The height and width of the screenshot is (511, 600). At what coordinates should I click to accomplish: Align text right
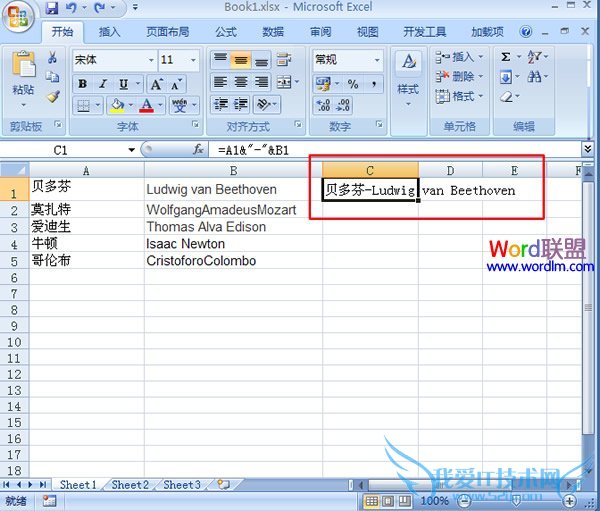tap(261, 82)
